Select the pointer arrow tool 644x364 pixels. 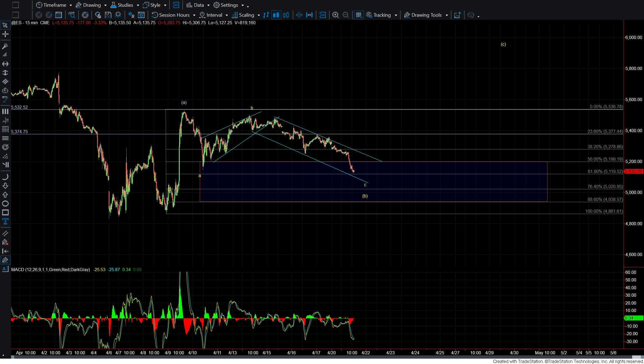(5, 25)
